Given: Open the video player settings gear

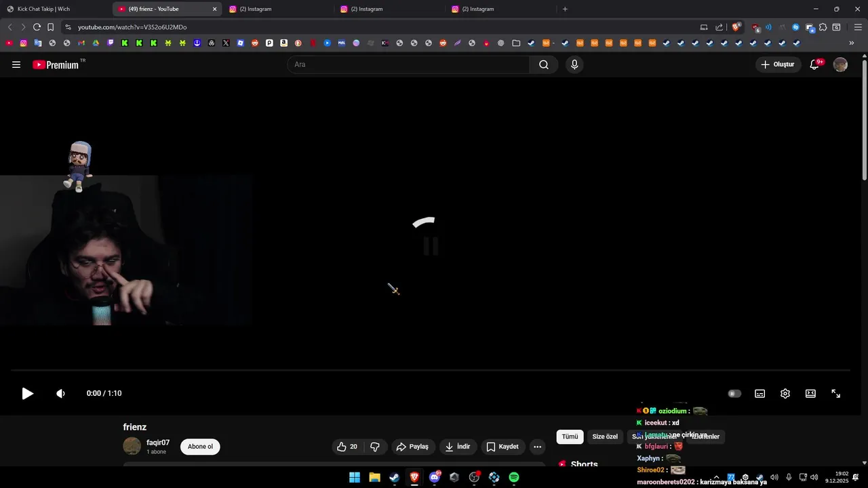Looking at the screenshot, I should point(785,393).
